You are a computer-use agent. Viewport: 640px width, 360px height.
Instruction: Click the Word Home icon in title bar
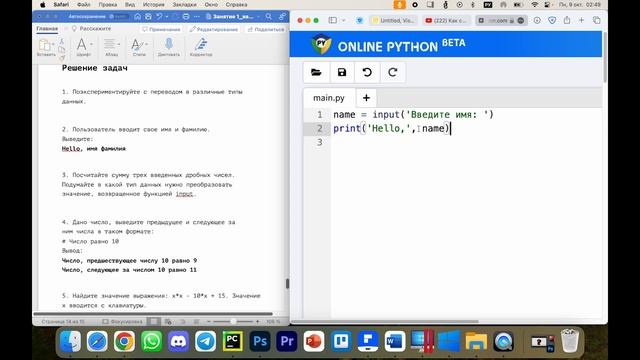(138, 17)
